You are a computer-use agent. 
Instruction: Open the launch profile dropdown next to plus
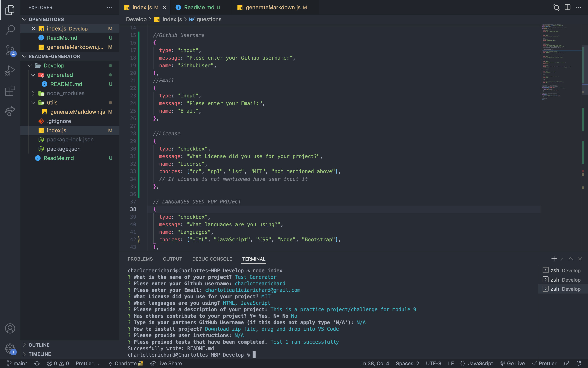(561, 259)
